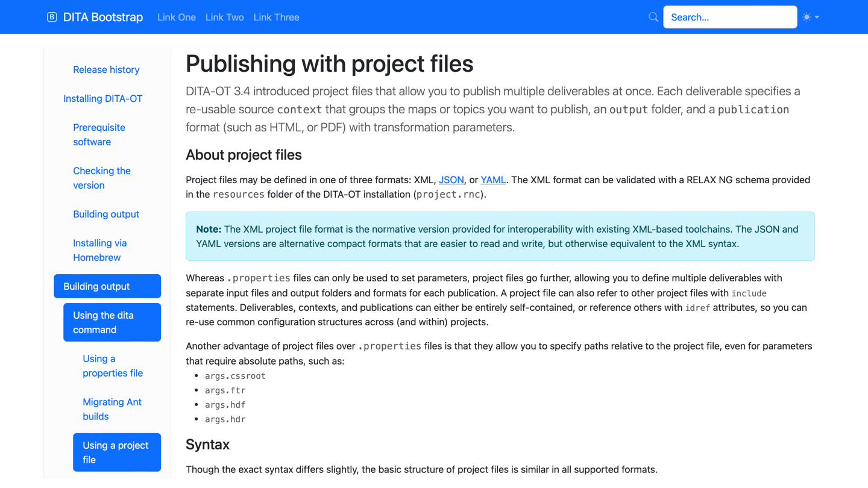868x488 pixels.
Task: Follow the JSON hyperlink in the text
Action: pos(451,180)
